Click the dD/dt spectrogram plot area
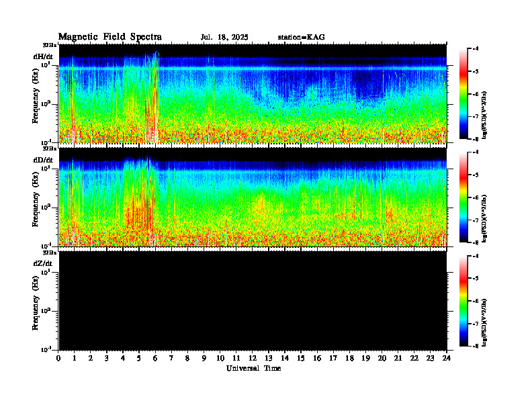This screenshot has height=411, width=532. (253, 197)
